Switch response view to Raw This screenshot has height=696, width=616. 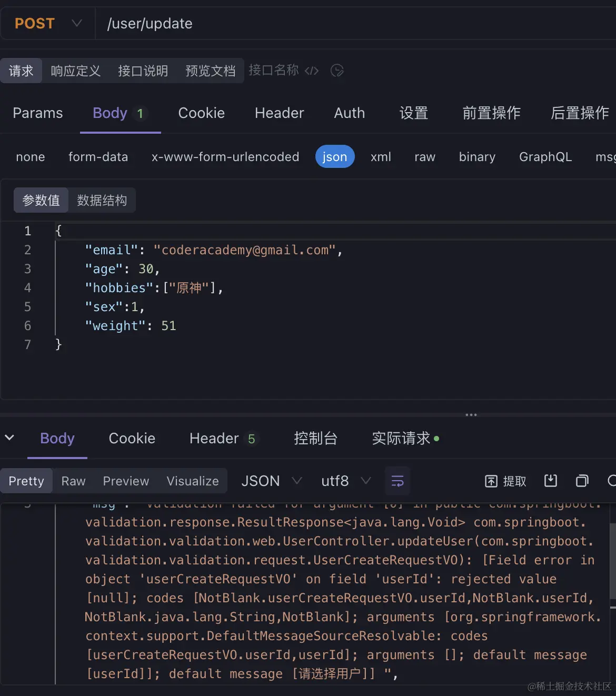click(73, 481)
